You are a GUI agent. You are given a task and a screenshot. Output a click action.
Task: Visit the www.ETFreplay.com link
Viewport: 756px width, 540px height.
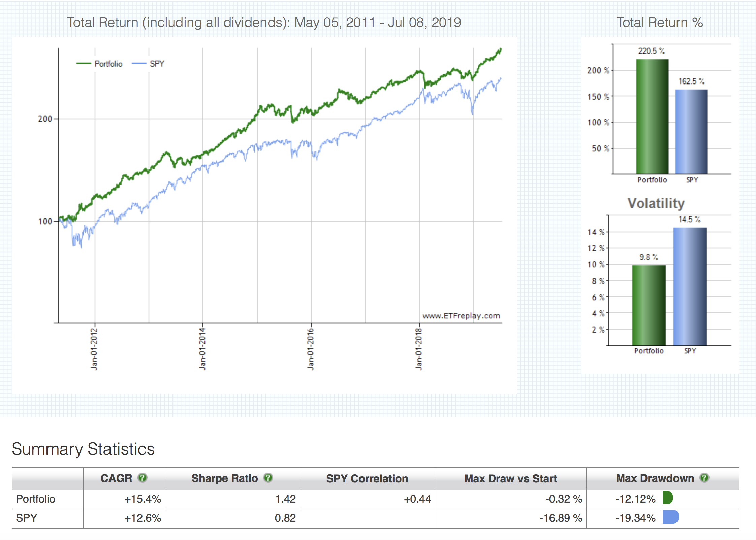coord(461,315)
